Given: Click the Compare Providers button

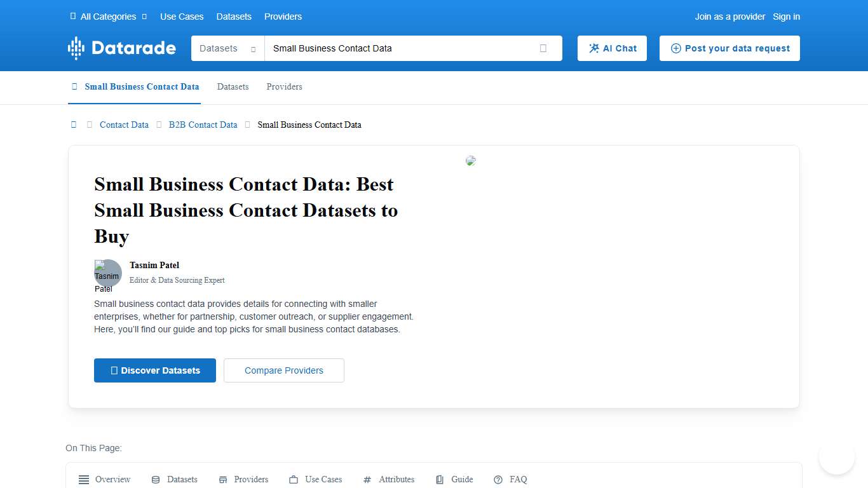Looking at the screenshot, I should pos(283,370).
